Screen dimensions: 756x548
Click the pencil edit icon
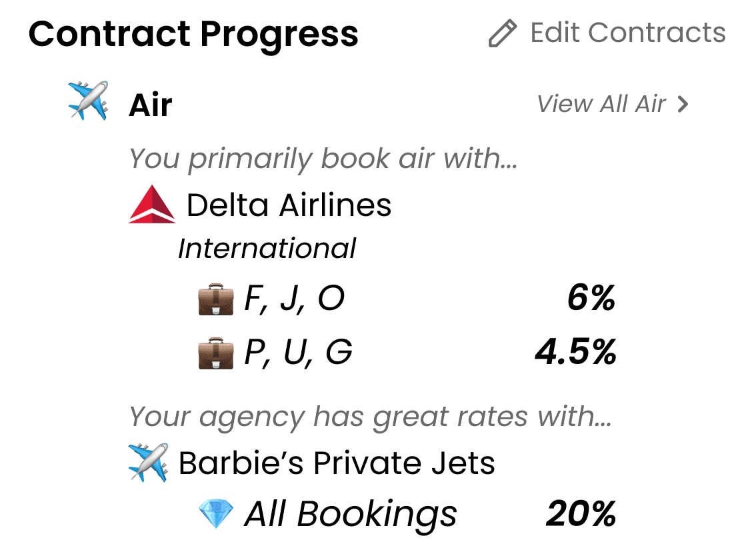pos(502,34)
